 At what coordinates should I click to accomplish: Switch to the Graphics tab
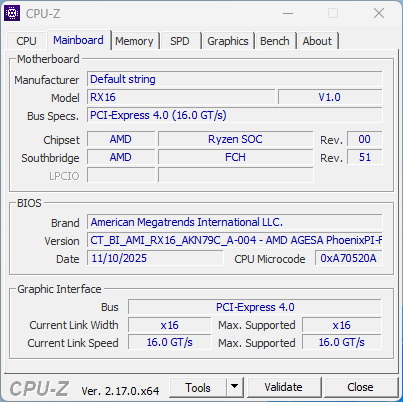pyautogui.click(x=228, y=41)
